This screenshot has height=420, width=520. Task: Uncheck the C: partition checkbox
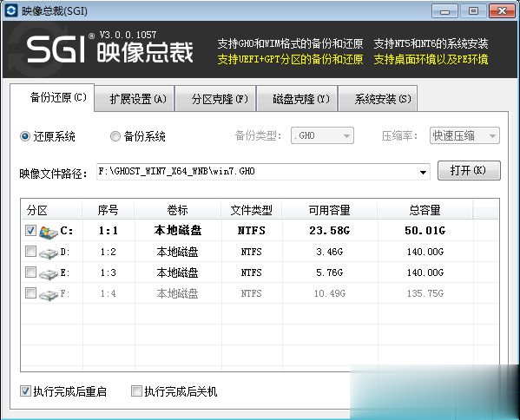[x=31, y=230]
